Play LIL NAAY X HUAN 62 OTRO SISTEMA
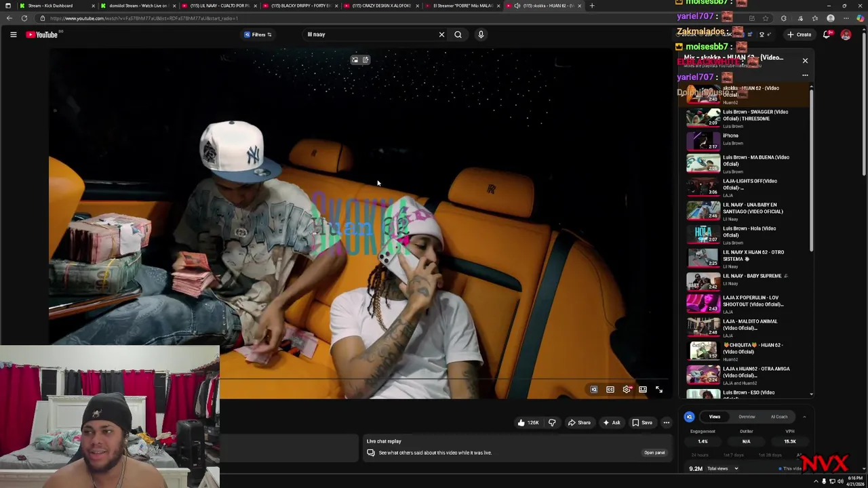This screenshot has height=488, width=868. (746, 259)
